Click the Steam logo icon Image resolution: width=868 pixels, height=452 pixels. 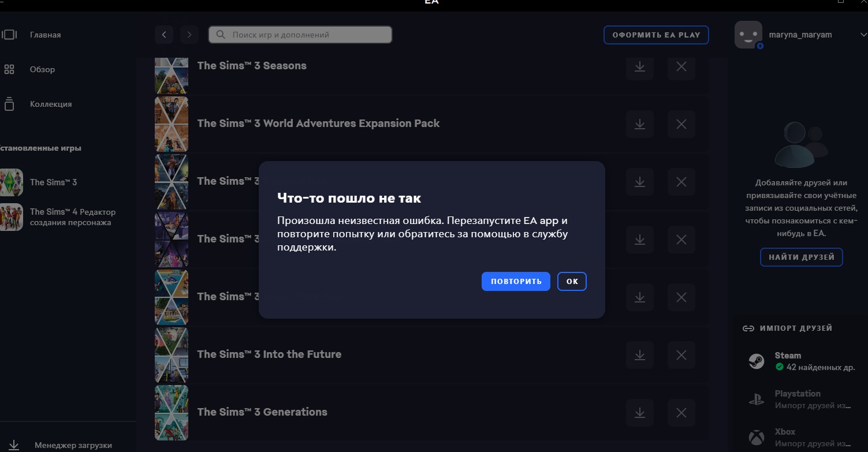click(756, 361)
